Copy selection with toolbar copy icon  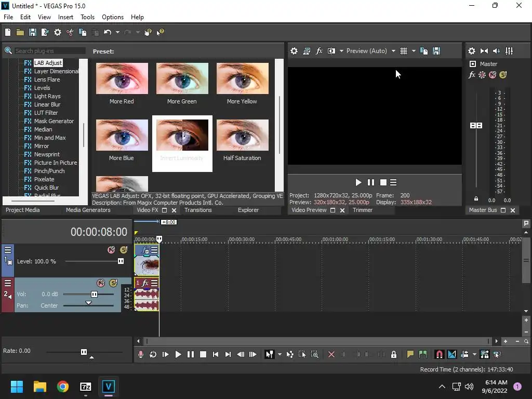[83, 32]
